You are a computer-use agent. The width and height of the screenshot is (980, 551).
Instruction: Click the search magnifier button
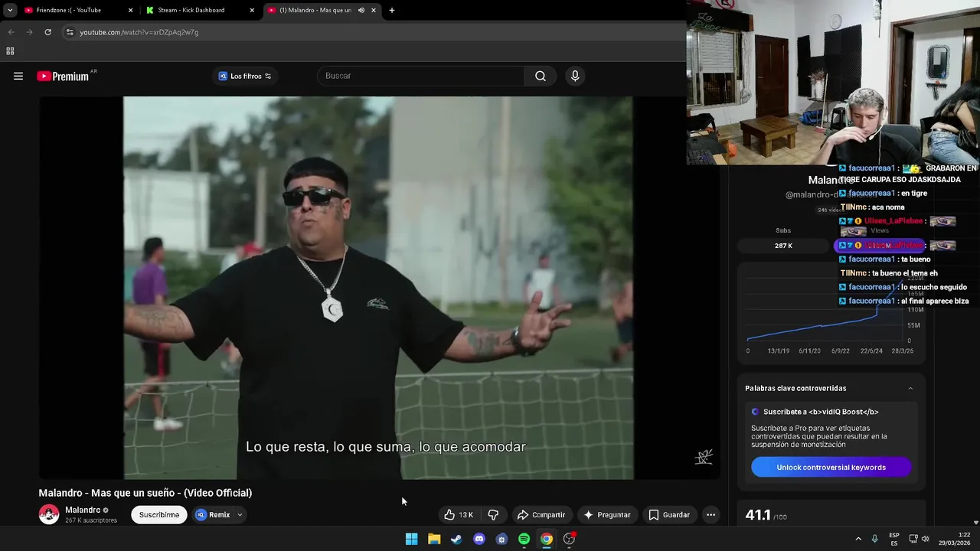pyautogui.click(x=541, y=76)
